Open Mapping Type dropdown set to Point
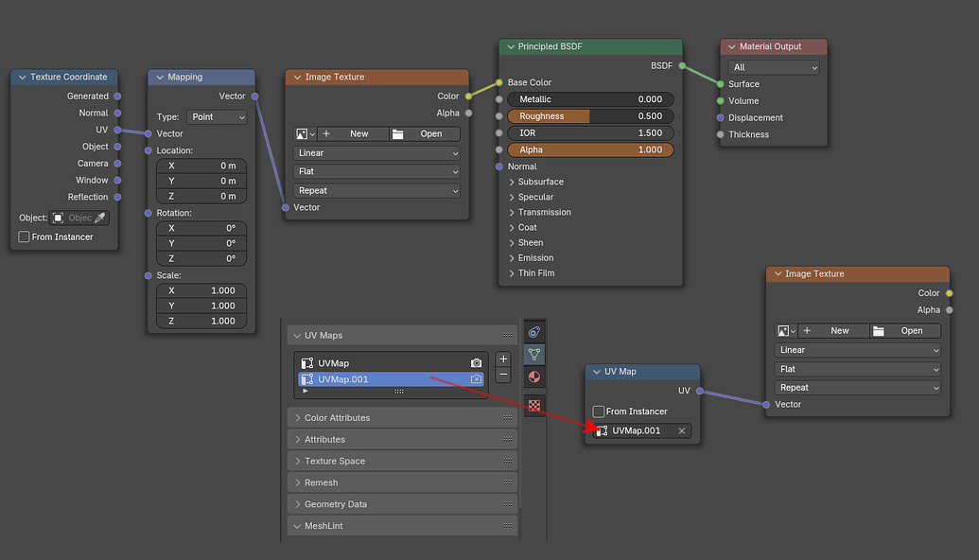Screen dimensions: 979x560 point(216,116)
